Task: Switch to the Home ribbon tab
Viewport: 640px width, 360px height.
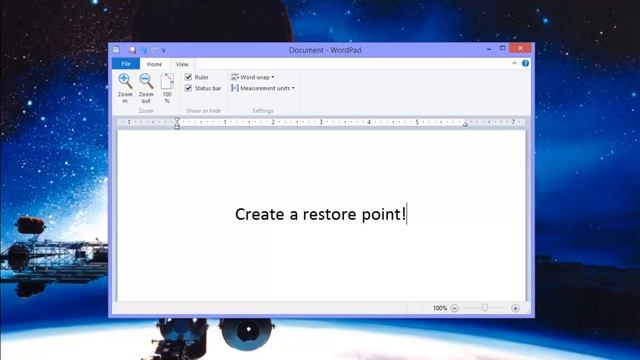Action: 154,64
